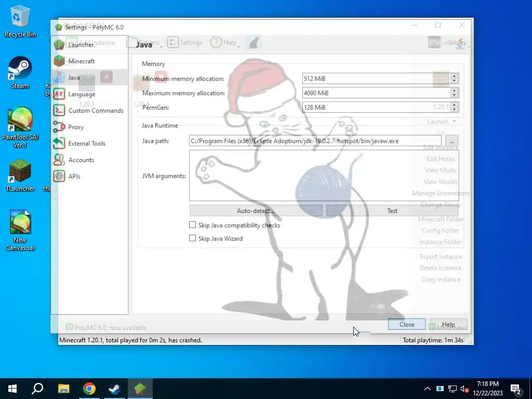Select the Java settings page

pyautogui.click(x=89, y=77)
